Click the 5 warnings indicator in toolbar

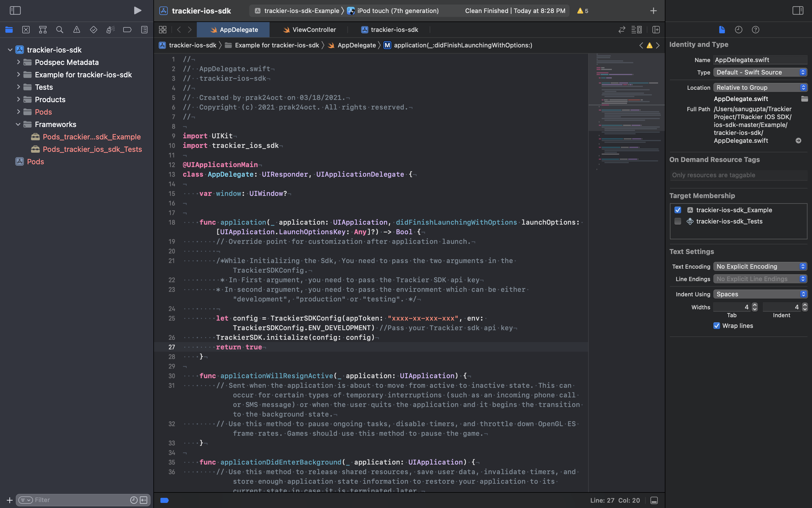582,11
